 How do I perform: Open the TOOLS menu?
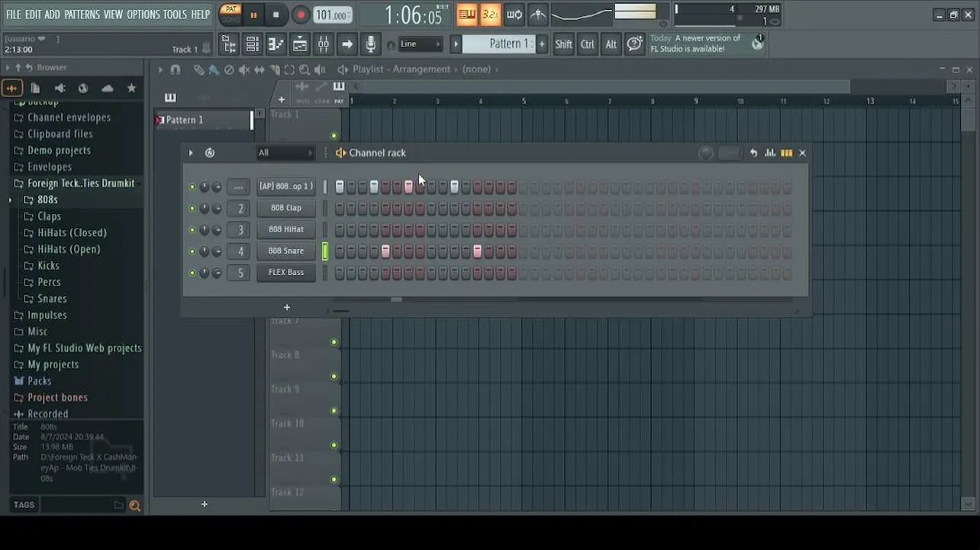point(175,15)
